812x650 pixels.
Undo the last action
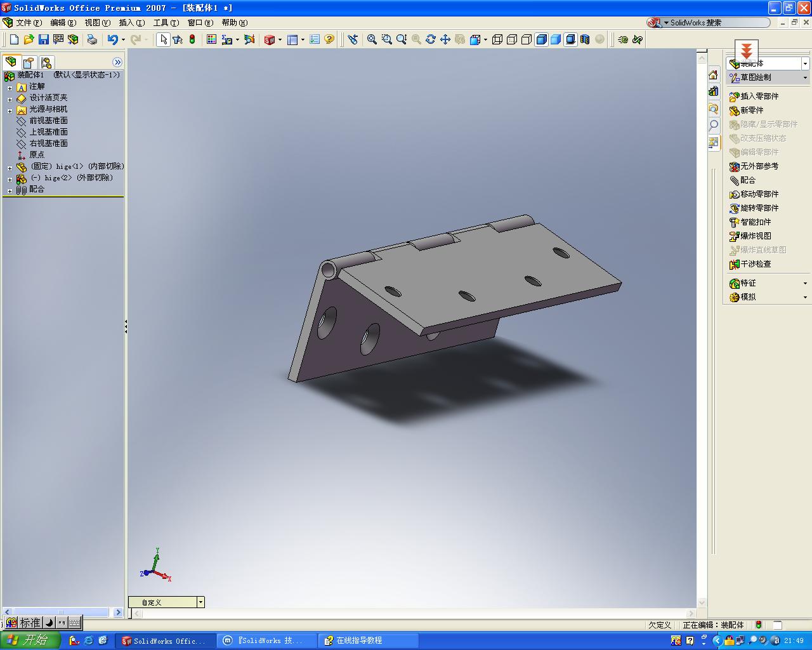point(112,39)
